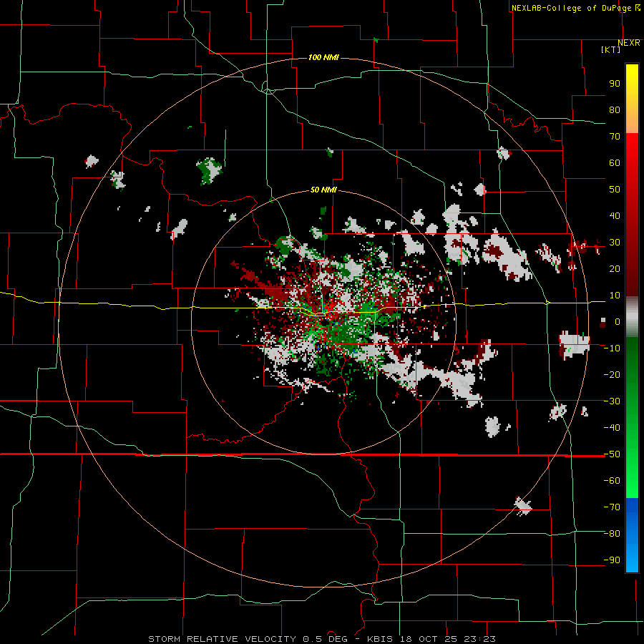The image size is (644, 644).
Task: Select the 70 value on velocity scale
Action: click(615, 137)
